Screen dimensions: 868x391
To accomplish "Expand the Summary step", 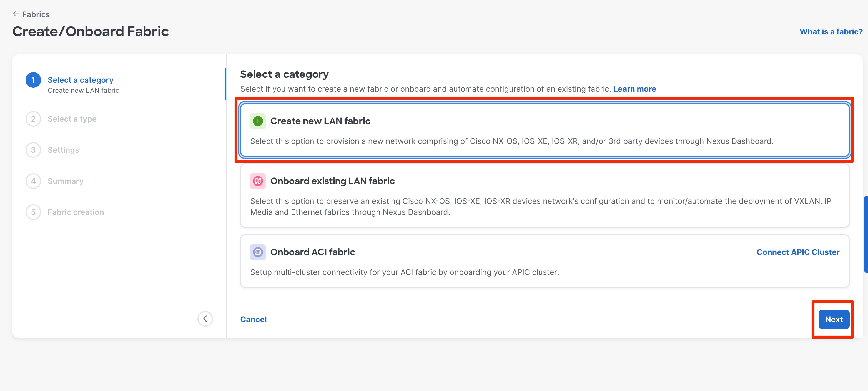I will point(65,181).
